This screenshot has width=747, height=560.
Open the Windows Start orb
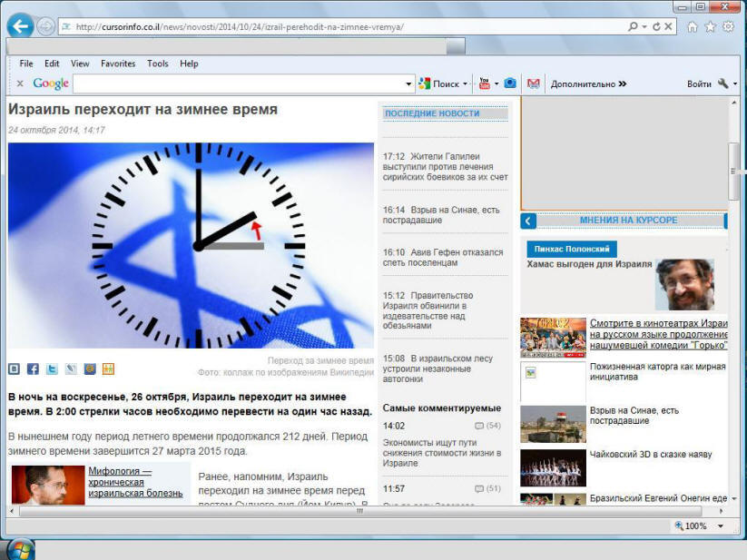point(19,549)
